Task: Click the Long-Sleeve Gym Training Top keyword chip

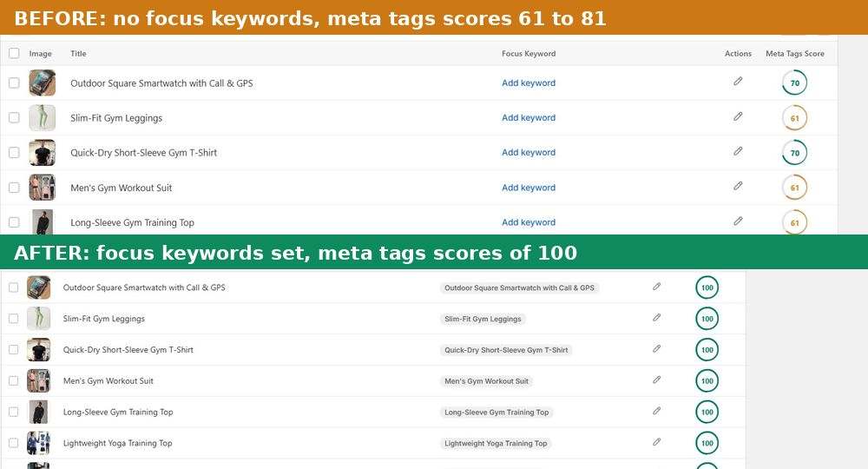Action: [x=496, y=412]
